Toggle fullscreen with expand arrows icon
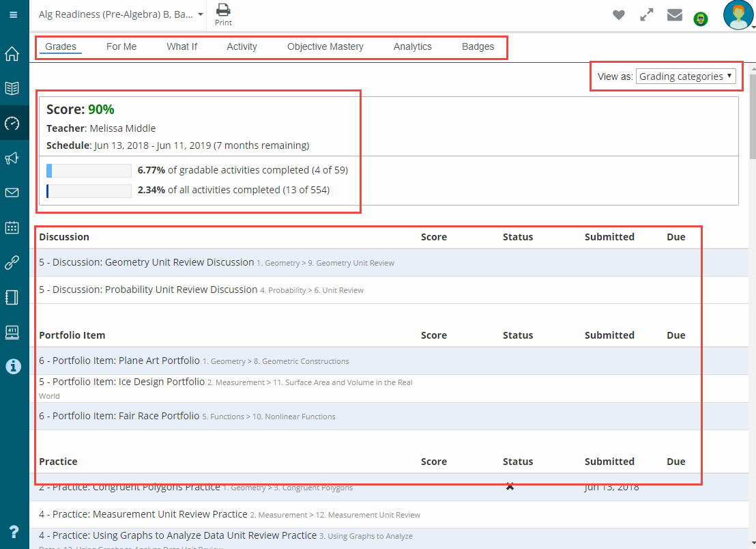The height and width of the screenshot is (549, 756). tap(646, 15)
